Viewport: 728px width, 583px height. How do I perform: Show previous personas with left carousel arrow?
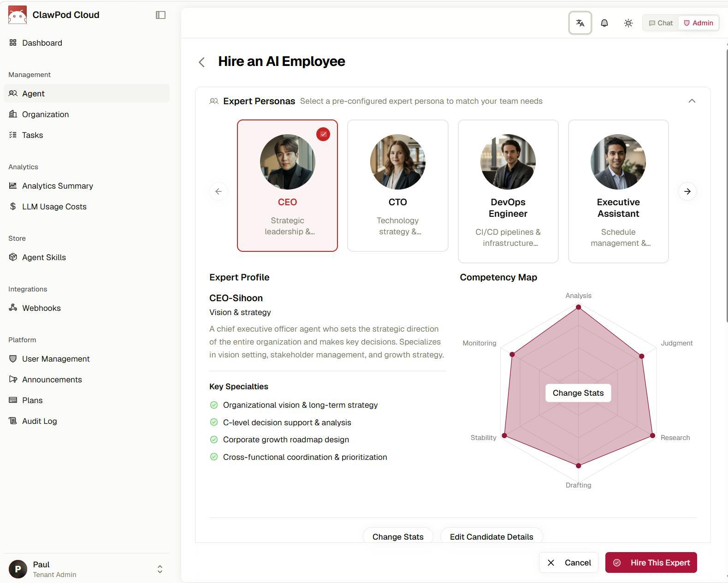click(219, 191)
